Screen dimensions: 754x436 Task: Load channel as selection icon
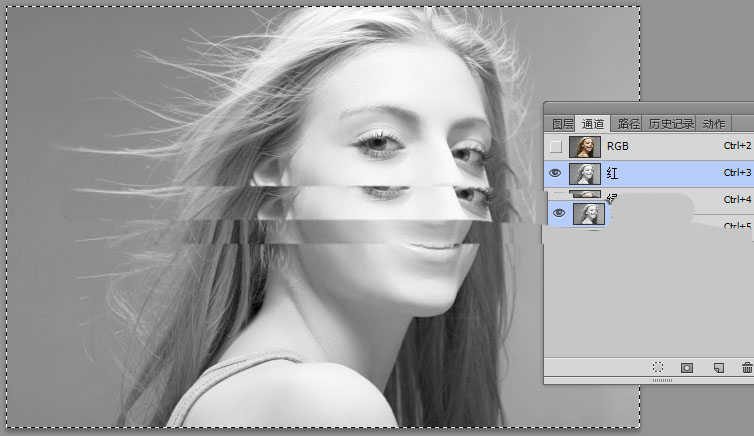click(x=657, y=368)
